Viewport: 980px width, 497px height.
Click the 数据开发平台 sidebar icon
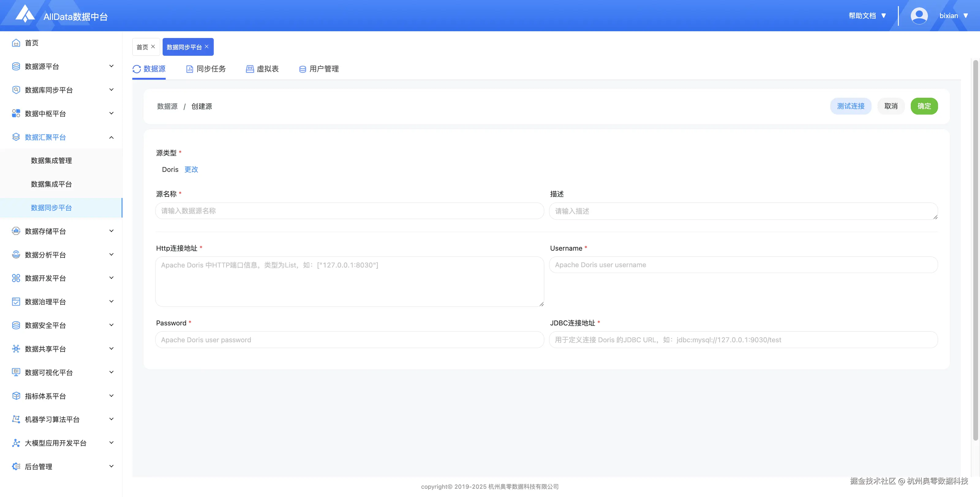16,278
